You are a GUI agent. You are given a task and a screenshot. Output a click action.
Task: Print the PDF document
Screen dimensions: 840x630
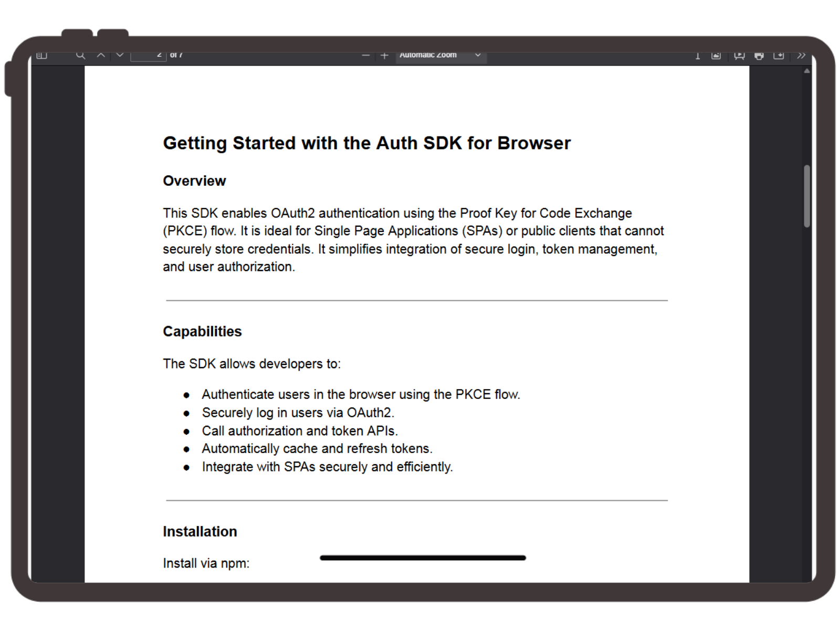(x=758, y=55)
